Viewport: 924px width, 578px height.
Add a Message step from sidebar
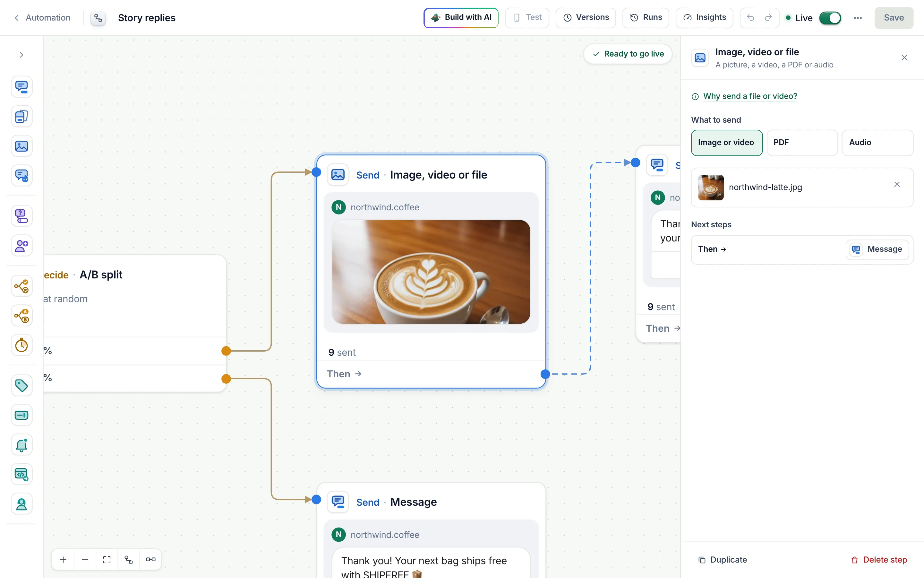coord(21,87)
